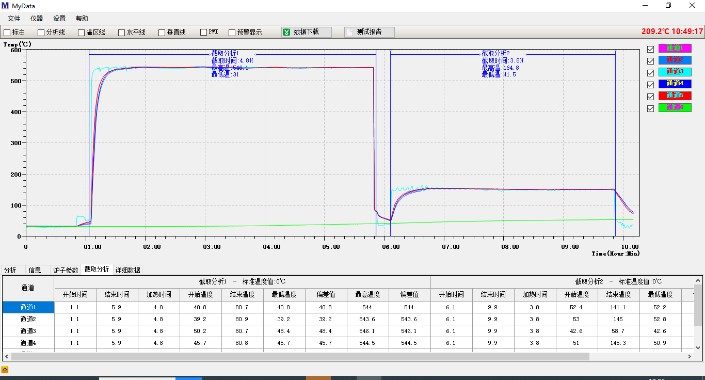Open the 帮助 (Help) menu
This screenshot has height=380, width=705.
click(82, 18)
